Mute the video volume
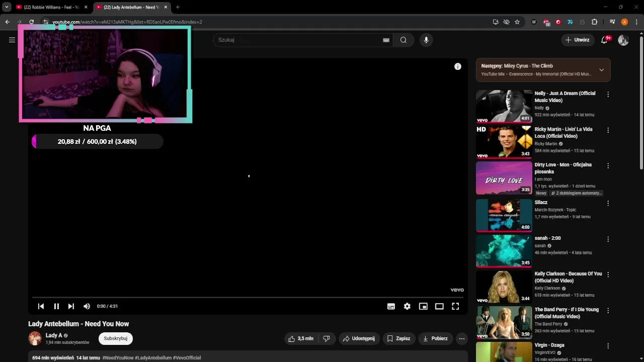Viewport: 644px width, 362px height. pyautogui.click(x=87, y=306)
